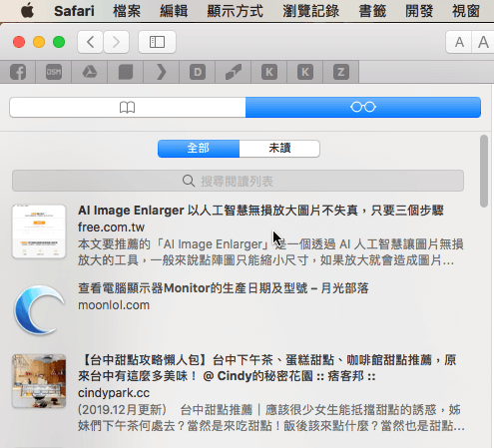Open the Google Drive favorites bookmark
Image resolution: width=494 pixels, height=448 pixels.
tap(90, 72)
